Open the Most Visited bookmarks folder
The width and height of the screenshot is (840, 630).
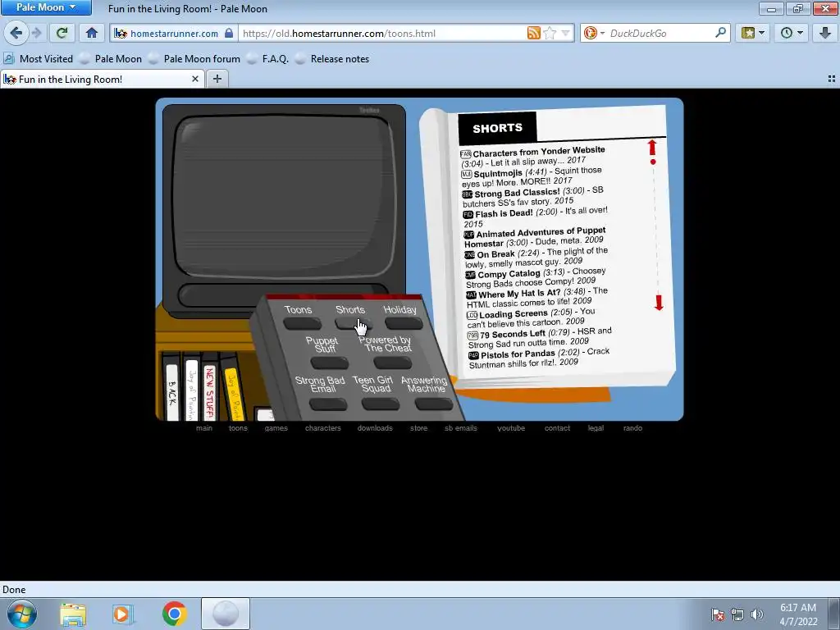click(x=39, y=59)
